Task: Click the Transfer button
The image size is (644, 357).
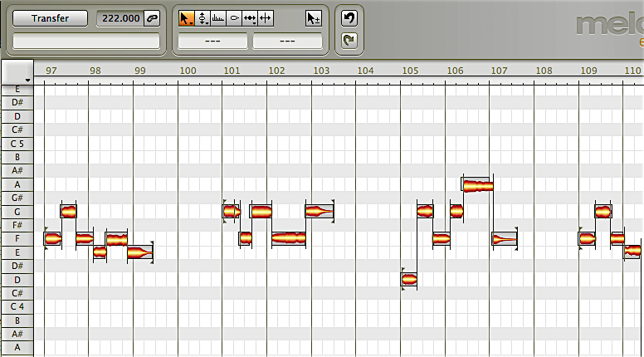Action: 50,18
